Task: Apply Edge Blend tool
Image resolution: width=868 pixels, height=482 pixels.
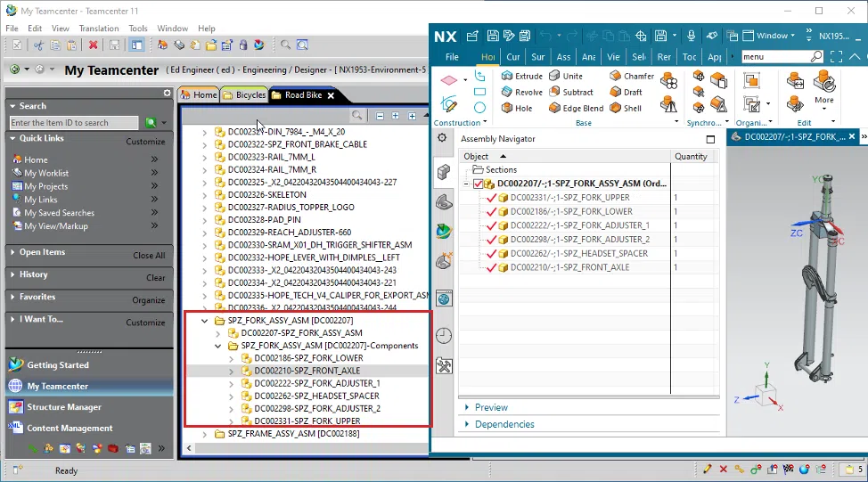Action: [x=577, y=108]
